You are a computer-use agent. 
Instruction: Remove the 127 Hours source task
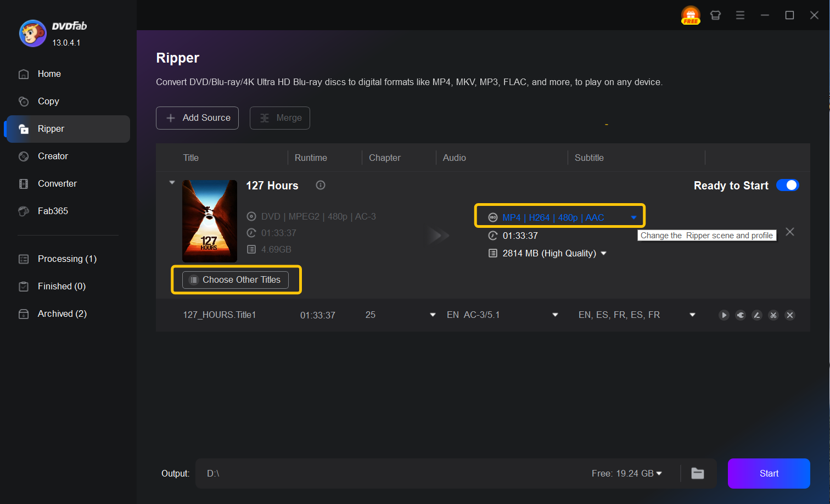790,232
